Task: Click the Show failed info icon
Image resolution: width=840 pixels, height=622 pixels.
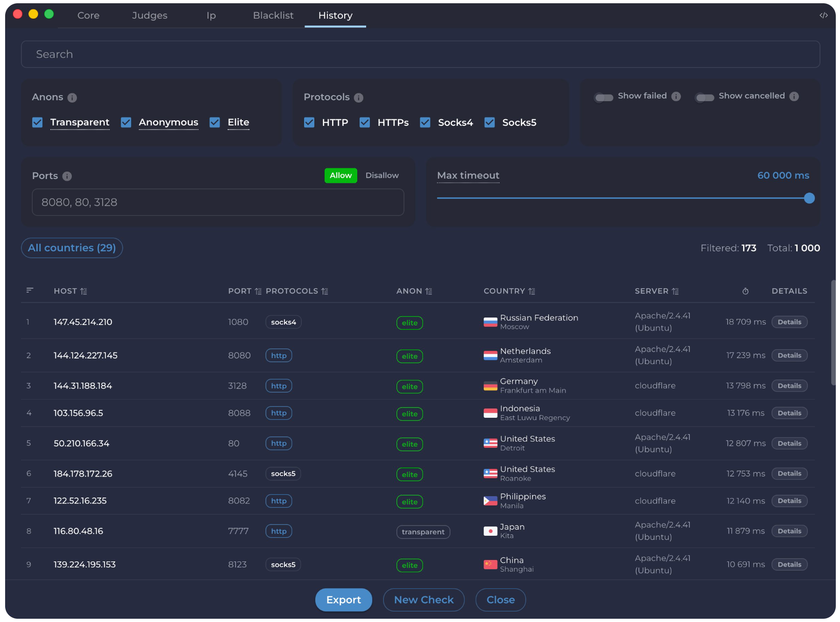Action: click(x=676, y=96)
